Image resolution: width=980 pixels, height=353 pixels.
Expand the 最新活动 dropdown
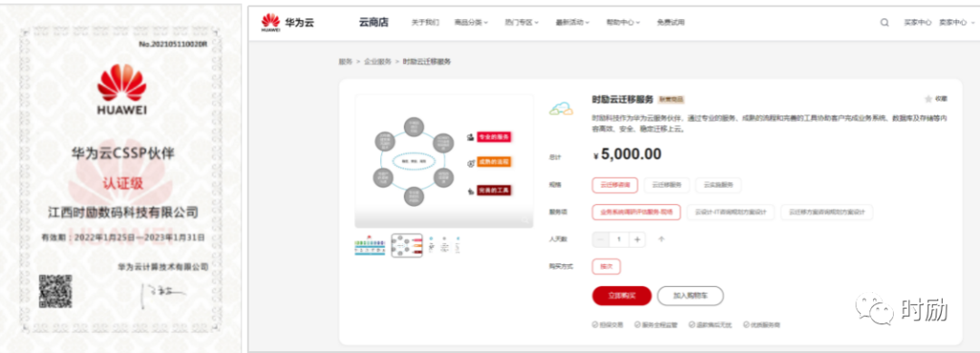coord(573,23)
